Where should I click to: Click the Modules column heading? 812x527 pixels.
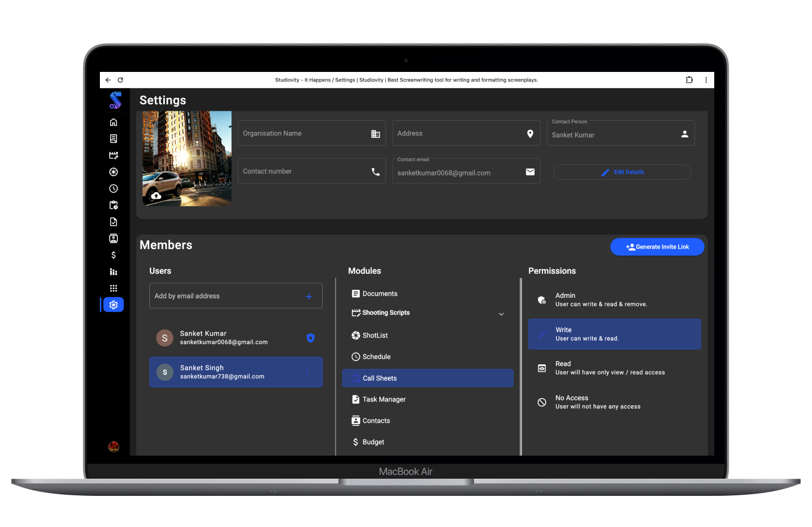[x=365, y=271]
